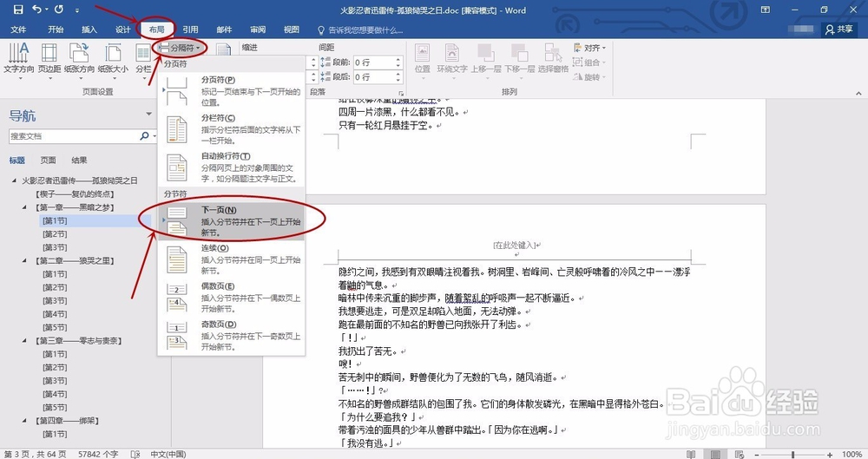Switch to navigation 标题 tab
The image size is (868, 459).
[17, 160]
